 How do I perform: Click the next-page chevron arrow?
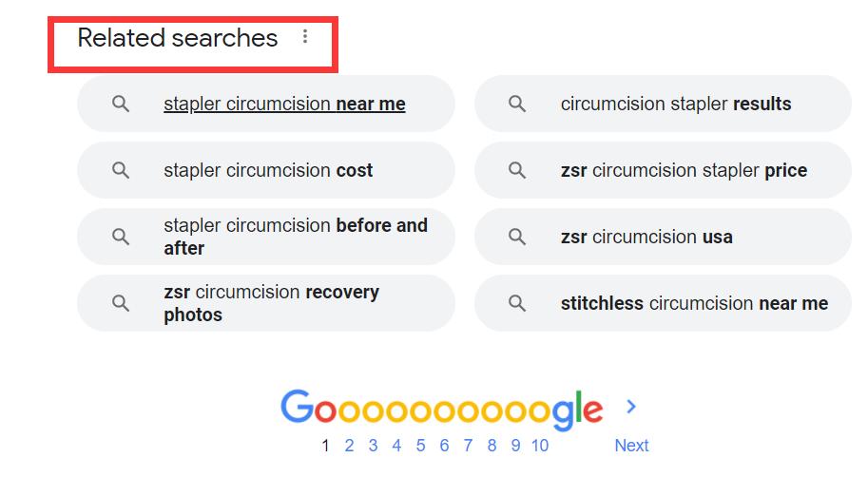[x=631, y=408]
